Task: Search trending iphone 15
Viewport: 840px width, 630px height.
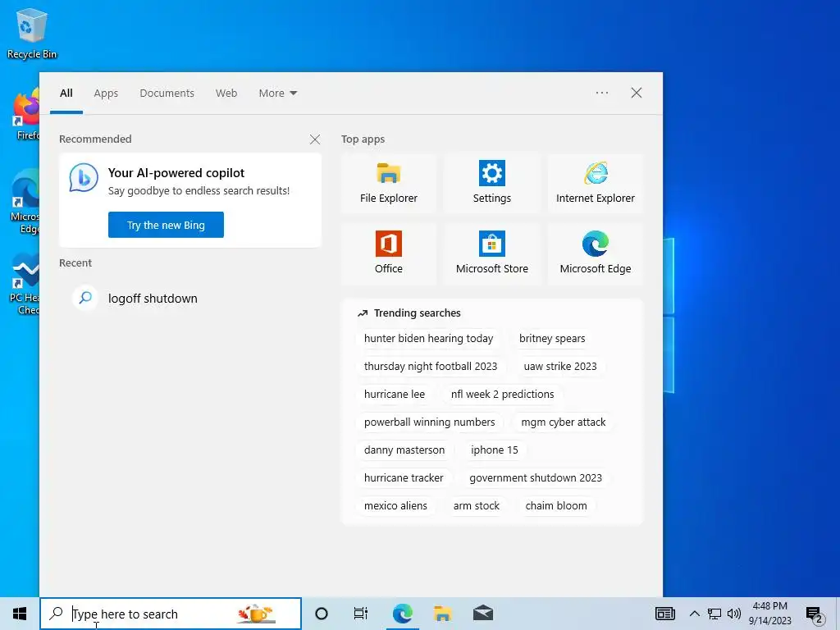Action: [495, 450]
